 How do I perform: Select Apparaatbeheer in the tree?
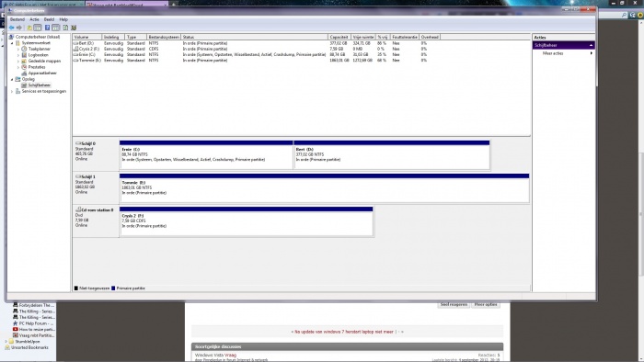coord(42,73)
